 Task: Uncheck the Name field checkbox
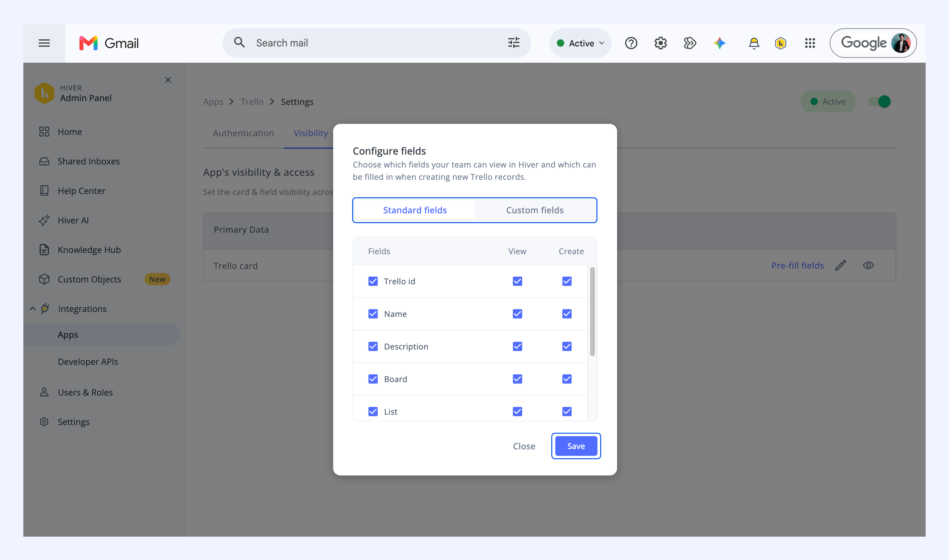(373, 314)
